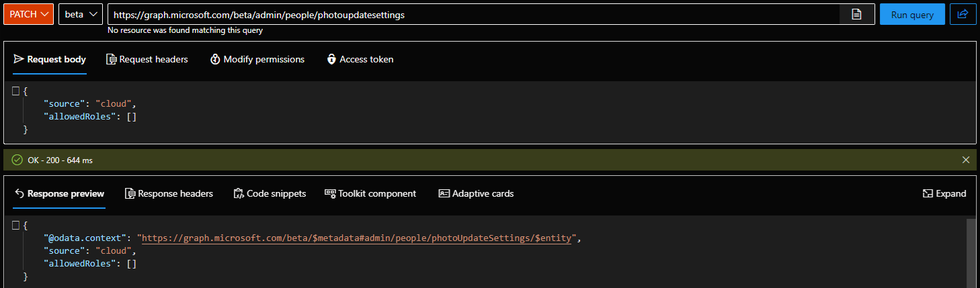Open the beta API version dropdown

coord(81,14)
